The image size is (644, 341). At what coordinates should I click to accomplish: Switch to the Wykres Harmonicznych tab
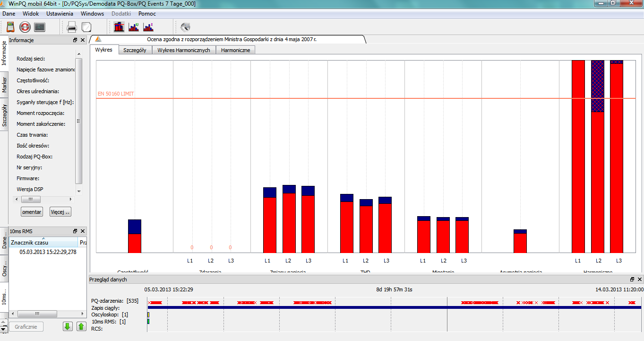(184, 50)
